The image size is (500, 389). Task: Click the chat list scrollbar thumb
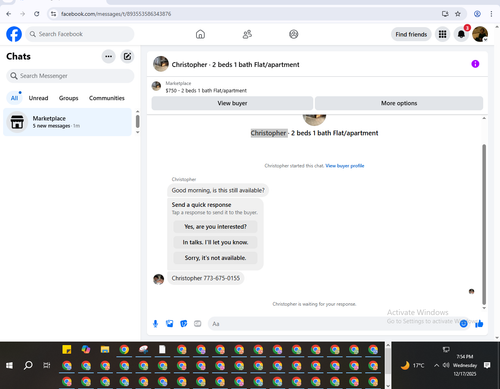point(138,121)
